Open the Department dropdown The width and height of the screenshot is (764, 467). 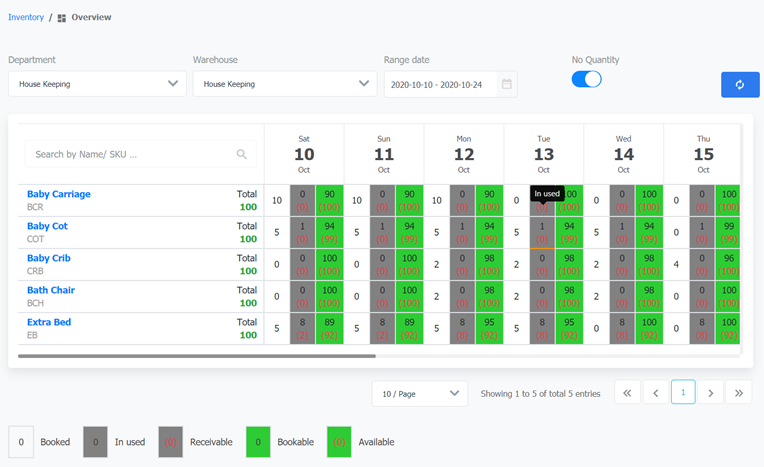point(97,84)
